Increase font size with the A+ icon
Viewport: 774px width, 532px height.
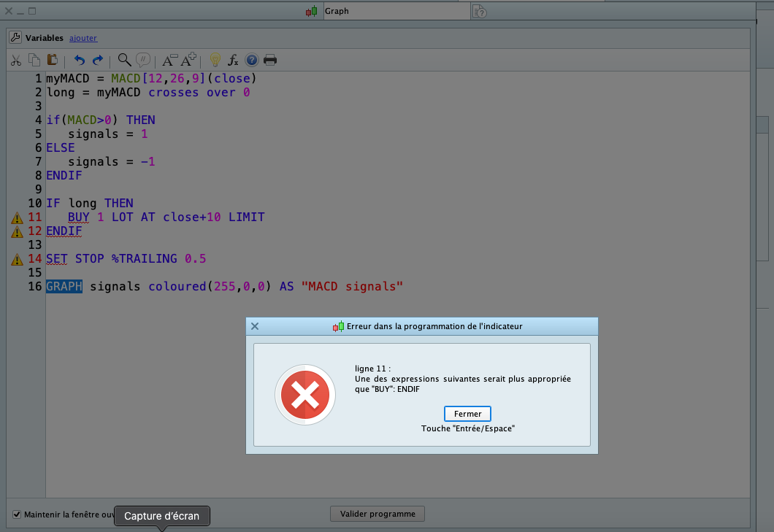pos(188,60)
